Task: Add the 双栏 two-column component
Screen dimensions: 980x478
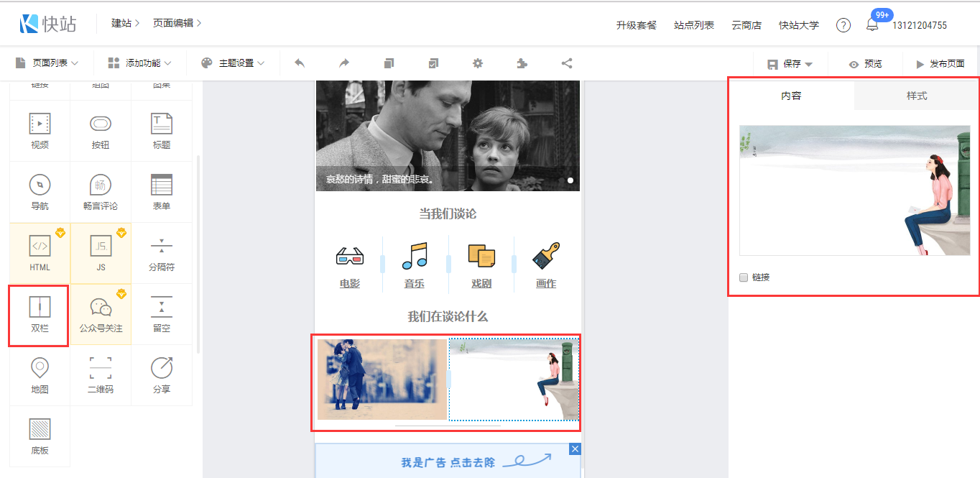Action: pyautogui.click(x=40, y=315)
